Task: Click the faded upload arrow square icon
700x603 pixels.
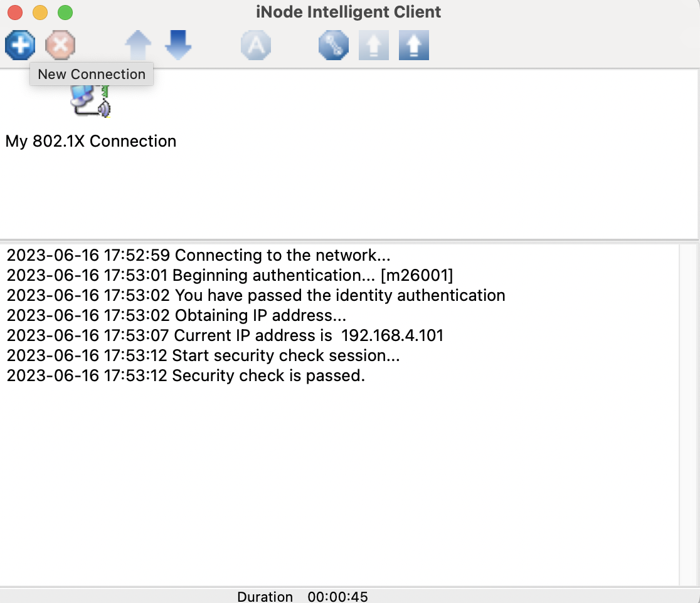Action: 374,45
